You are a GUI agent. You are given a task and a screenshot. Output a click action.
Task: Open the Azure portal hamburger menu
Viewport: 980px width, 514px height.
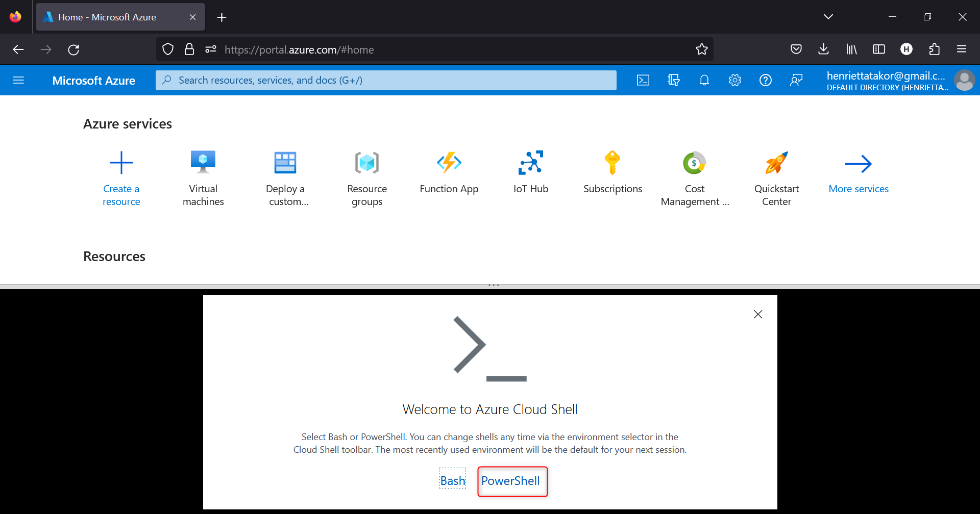pos(18,80)
